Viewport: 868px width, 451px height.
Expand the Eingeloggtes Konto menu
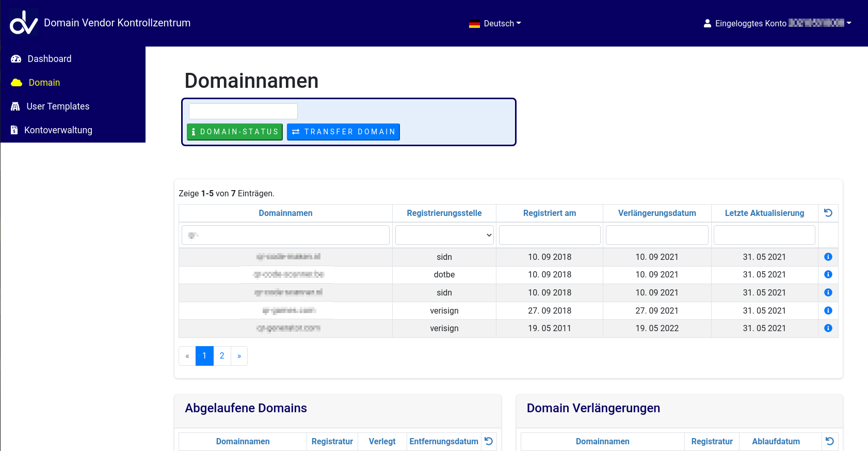777,23
